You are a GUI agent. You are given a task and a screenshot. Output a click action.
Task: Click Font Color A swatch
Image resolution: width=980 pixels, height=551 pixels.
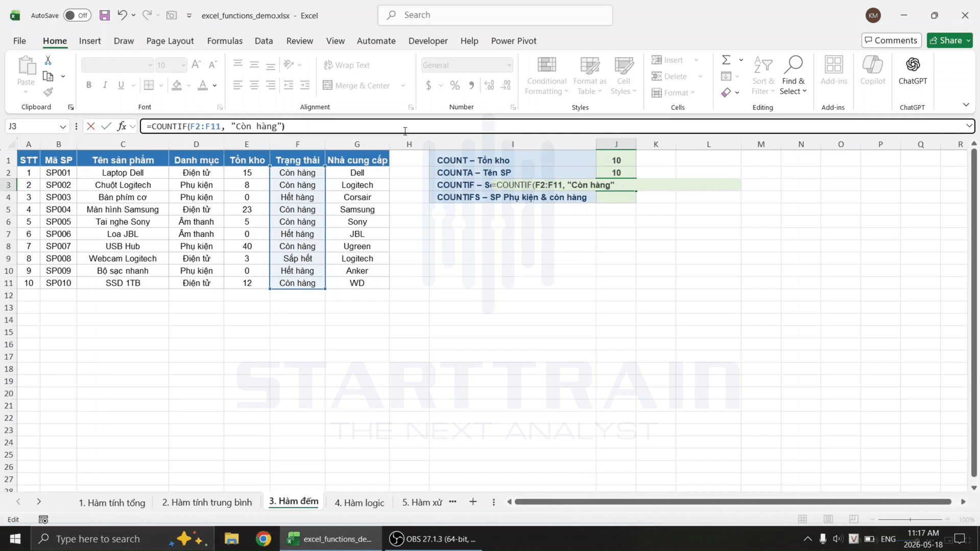(203, 85)
